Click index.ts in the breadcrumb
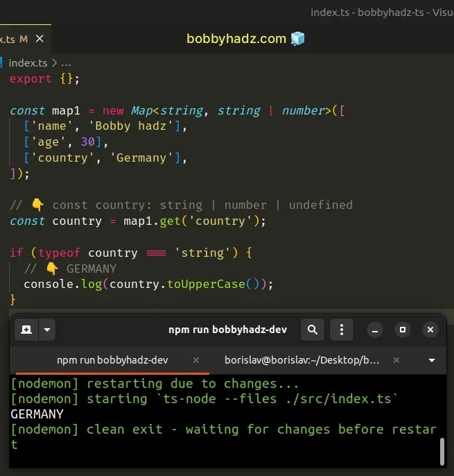 [28, 63]
